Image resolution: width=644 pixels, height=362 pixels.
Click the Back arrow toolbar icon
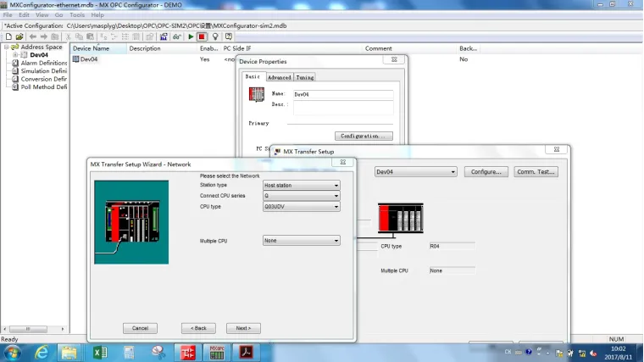click(33, 36)
